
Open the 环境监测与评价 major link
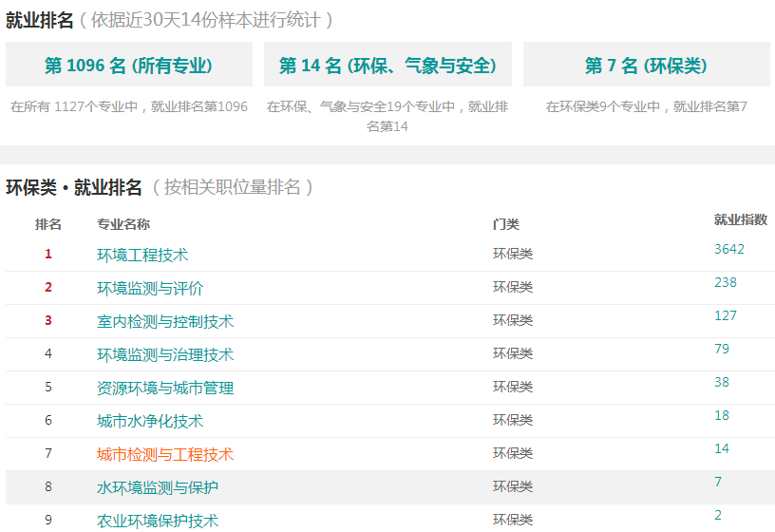pyautogui.click(x=150, y=288)
